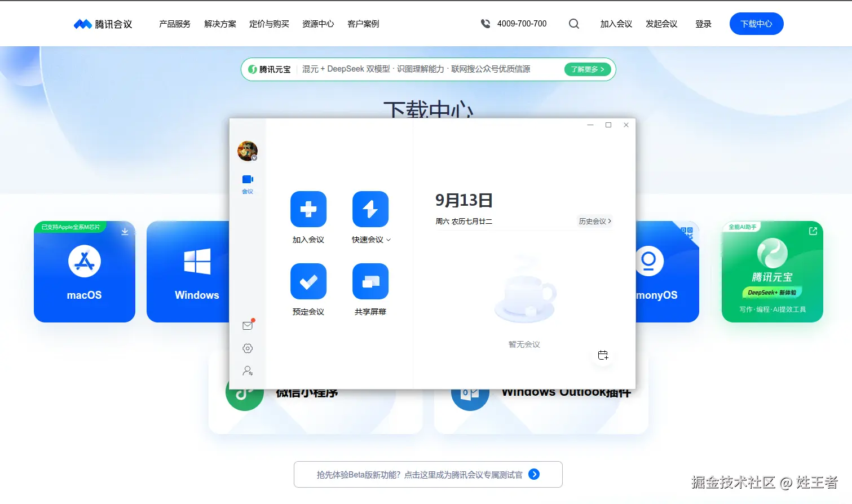Click the user avatar thumbnail
This screenshot has height=504, width=852.
click(x=247, y=151)
